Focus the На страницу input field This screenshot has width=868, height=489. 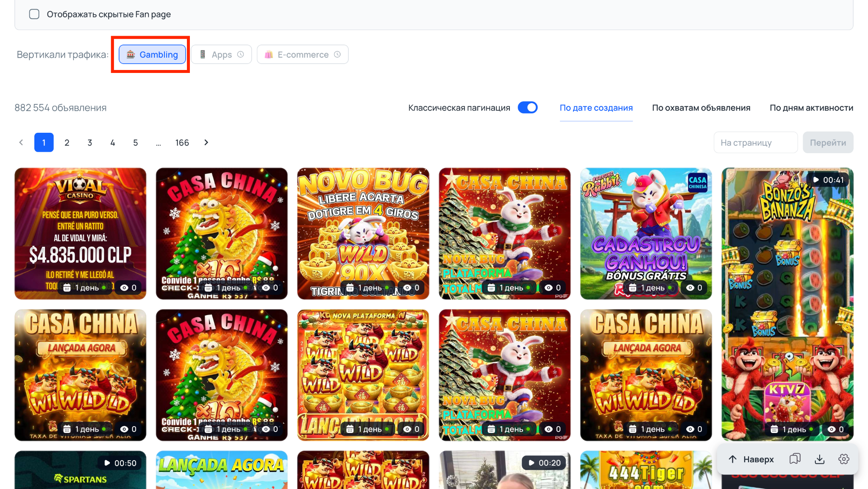pyautogui.click(x=755, y=143)
